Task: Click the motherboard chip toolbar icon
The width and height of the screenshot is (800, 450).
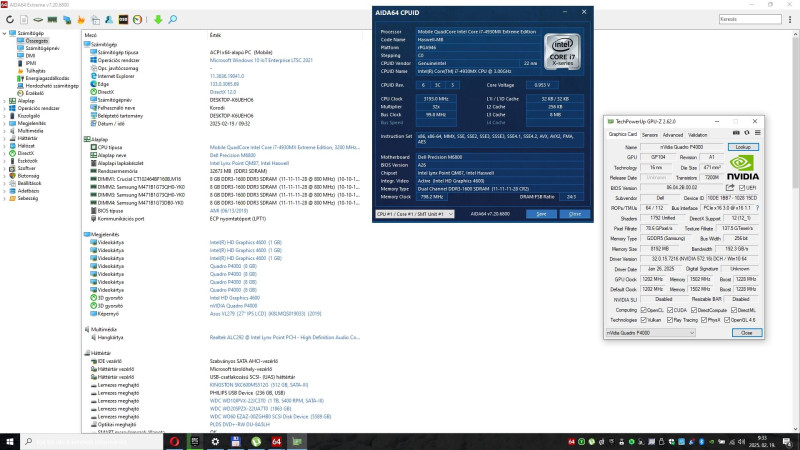Action: click(x=38, y=19)
